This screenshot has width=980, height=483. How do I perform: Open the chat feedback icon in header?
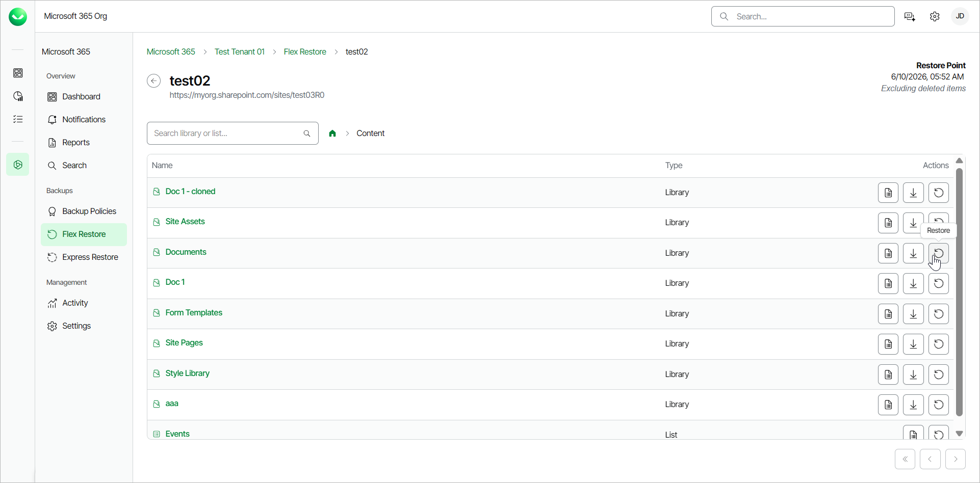910,17
